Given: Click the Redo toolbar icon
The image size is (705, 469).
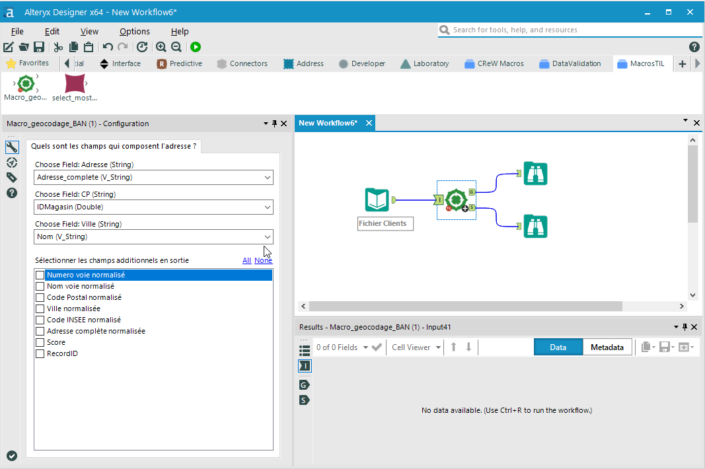Looking at the screenshot, I should [123, 47].
